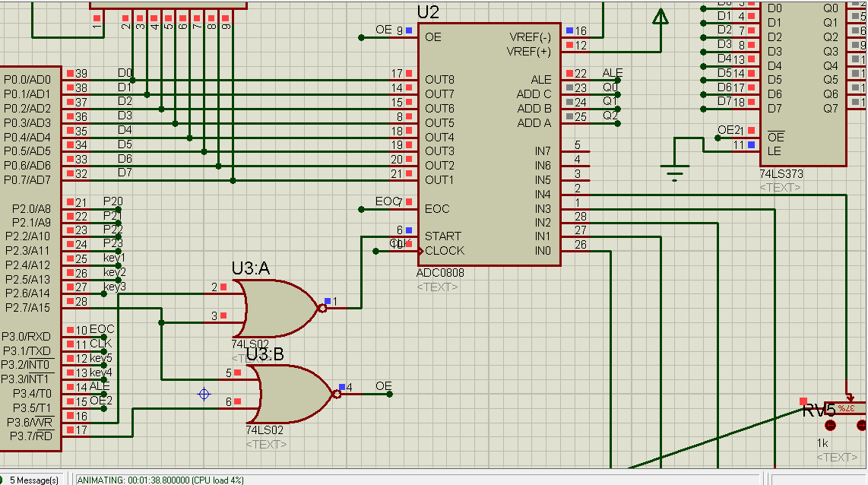Screen dimensions: 868x485
Task: Click the ANIMATING simulation time status text
Action: click(x=160, y=480)
